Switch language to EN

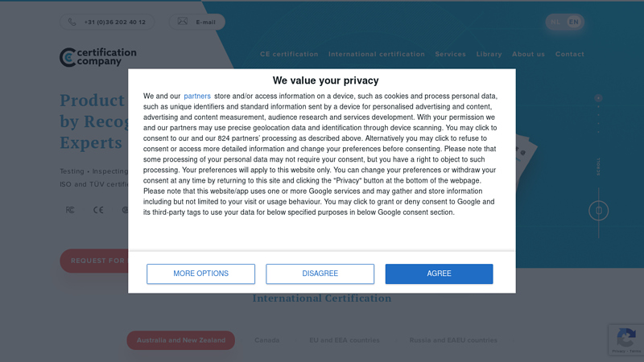tap(573, 23)
